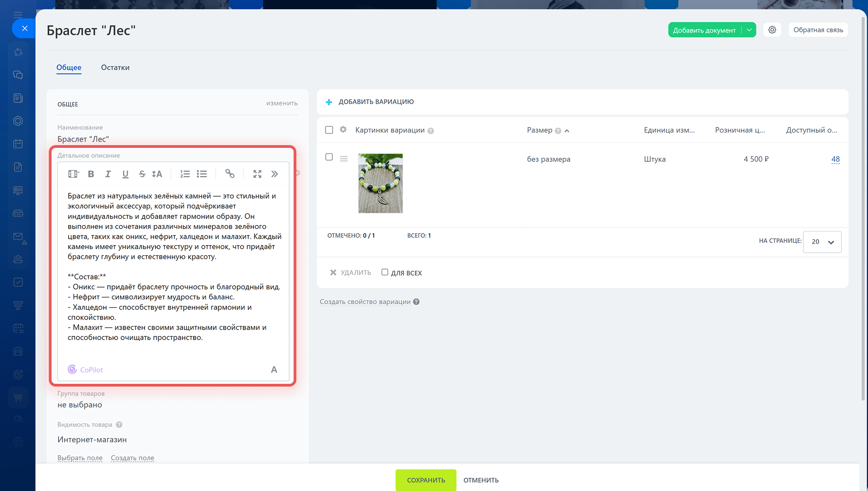The width and height of the screenshot is (868, 491).
Task: Show more editor toolbar options
Action: point(274,174)
